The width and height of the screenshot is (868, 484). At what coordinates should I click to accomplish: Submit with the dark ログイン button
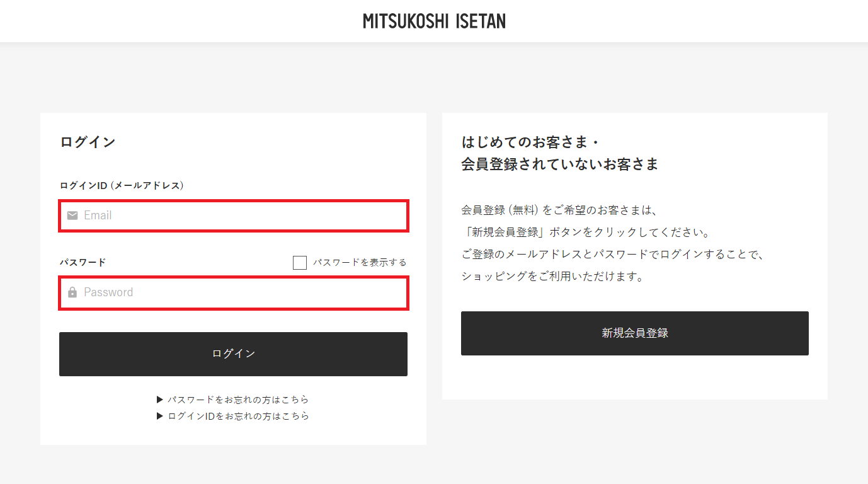click(233, 354)
